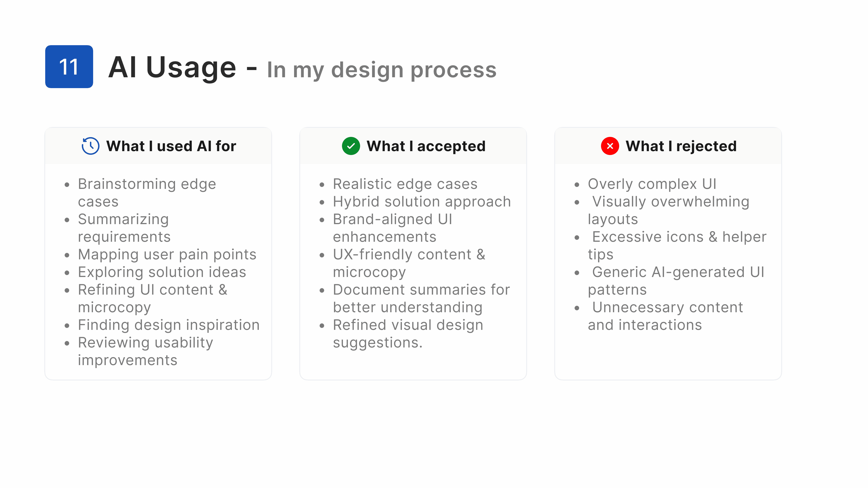Click the 'What I used AI for' heading
Screen dimensions: 868x488
click(171, 146)
